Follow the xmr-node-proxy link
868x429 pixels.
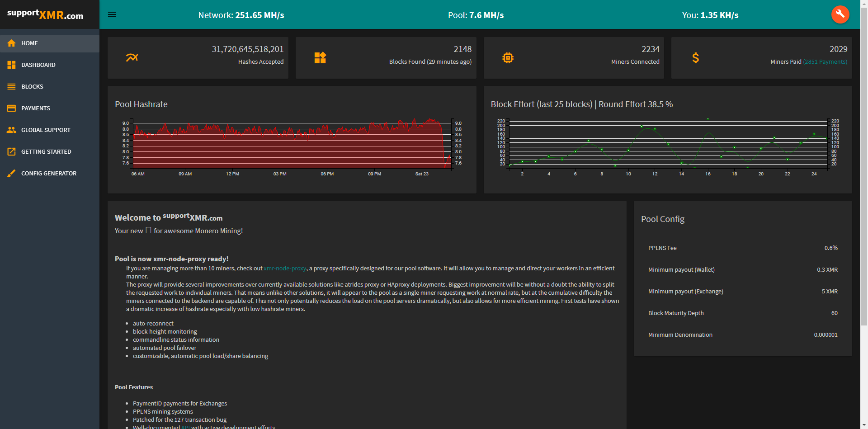tap(285, 269)
